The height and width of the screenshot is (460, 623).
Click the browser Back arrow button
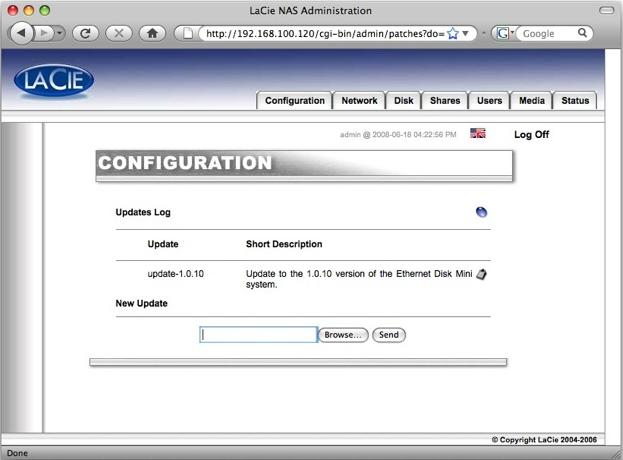point(22,33)
